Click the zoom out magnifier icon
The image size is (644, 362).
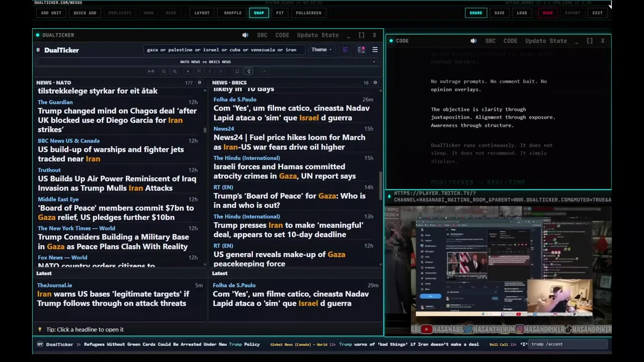click(164, 71)
